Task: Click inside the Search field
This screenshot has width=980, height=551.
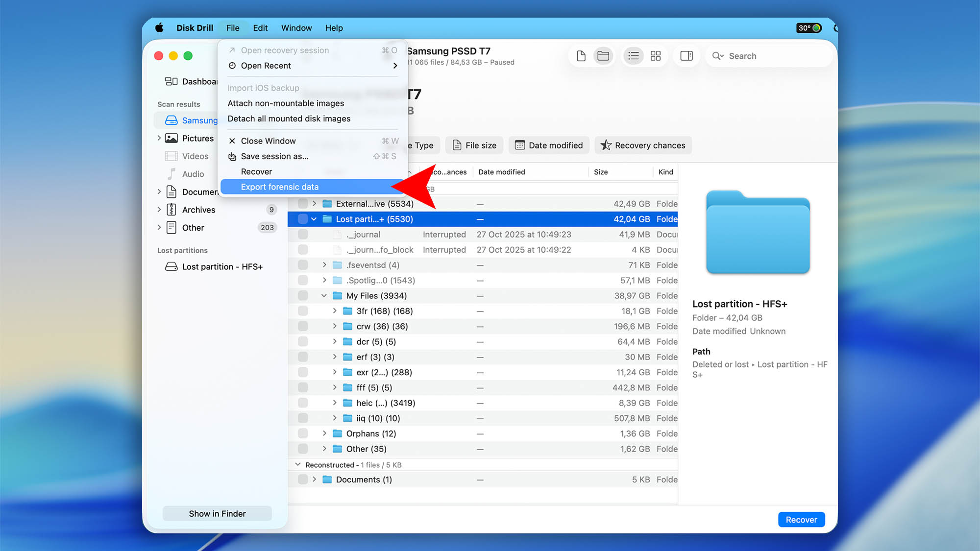Action: click(x=769, y=56)
